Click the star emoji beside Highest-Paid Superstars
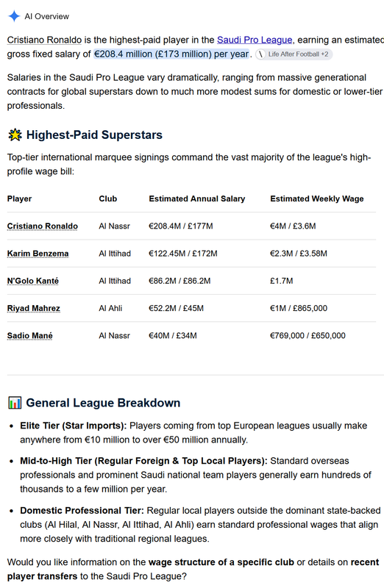Screen dimensions: 384x588 [15, 135]
